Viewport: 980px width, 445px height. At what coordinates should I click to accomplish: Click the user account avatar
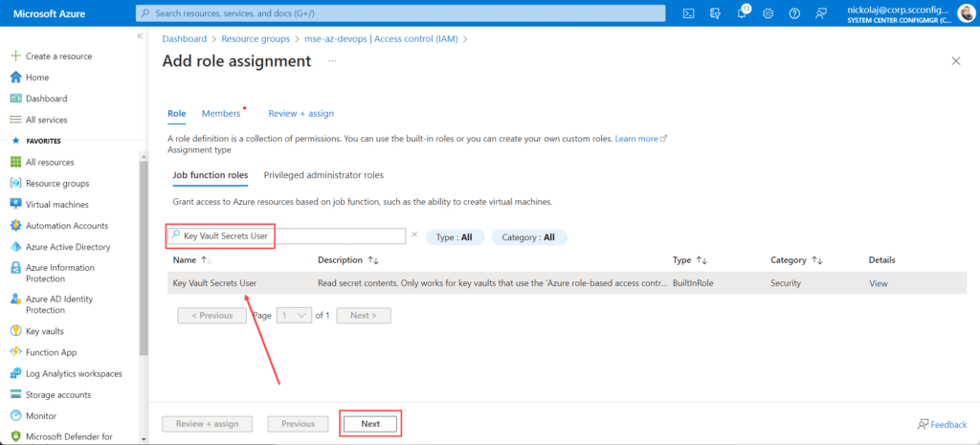tap(966, 13)
